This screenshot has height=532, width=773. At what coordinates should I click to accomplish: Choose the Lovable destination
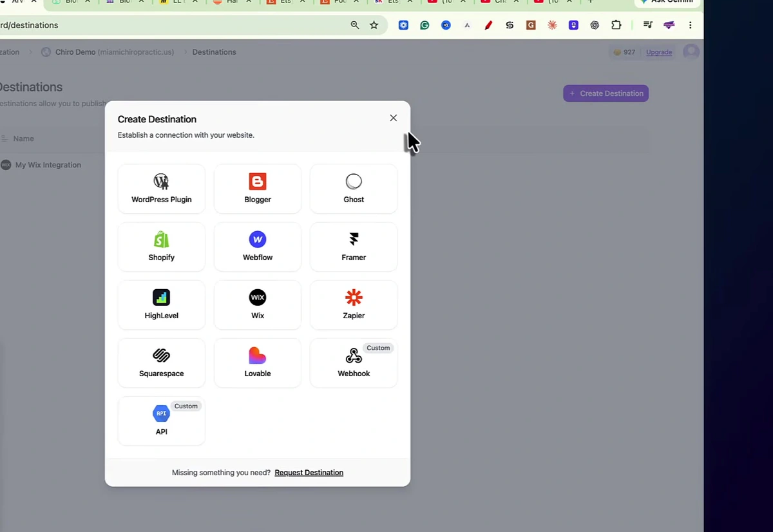tap(258, 363)
